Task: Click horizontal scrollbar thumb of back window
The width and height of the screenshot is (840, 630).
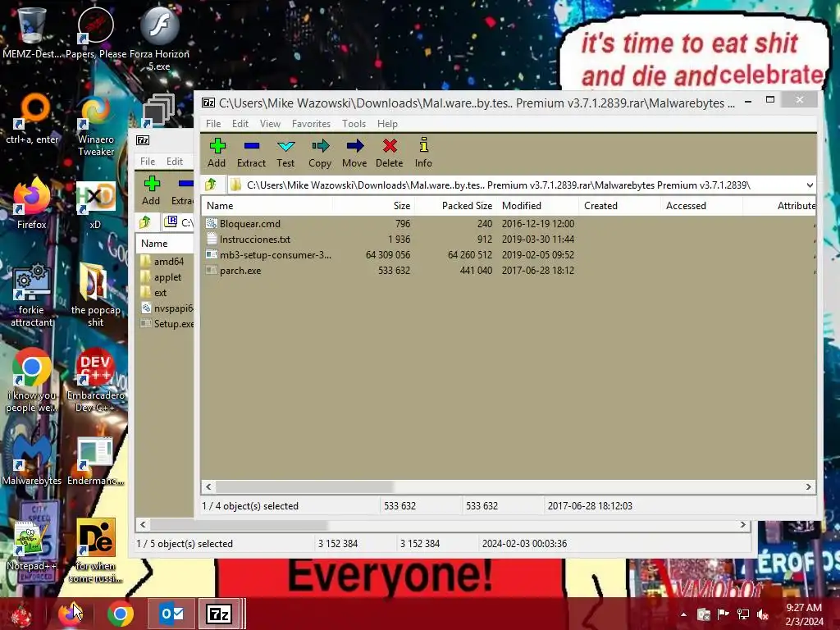Action: (x=238, y=524)
